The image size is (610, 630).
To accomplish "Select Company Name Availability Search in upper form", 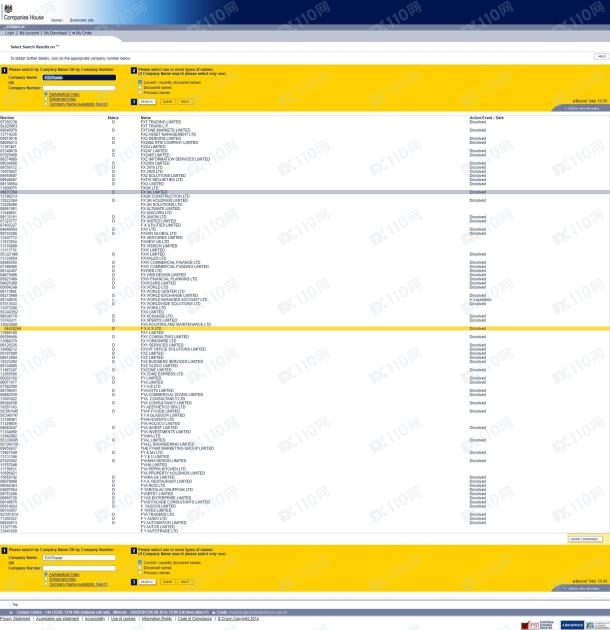I will (x=46, y=104).
